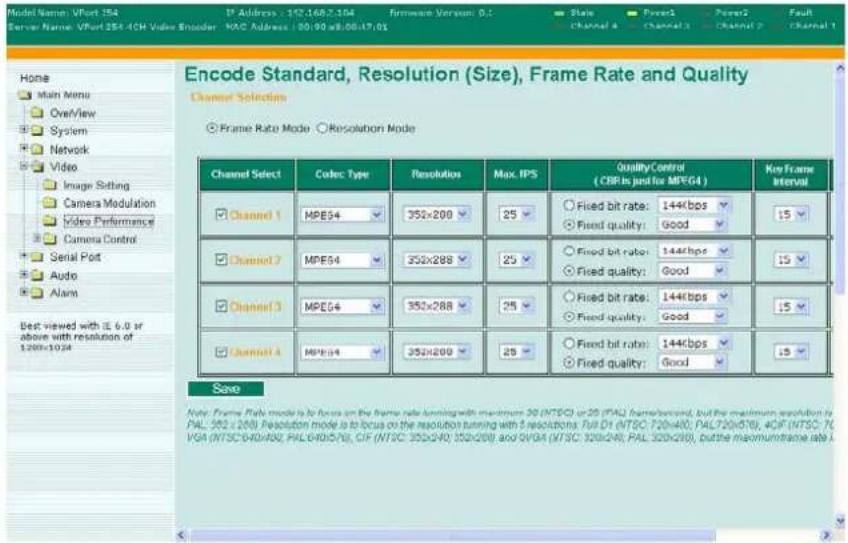Click the horizontal scrollbar at bottom

click(452, 535)
